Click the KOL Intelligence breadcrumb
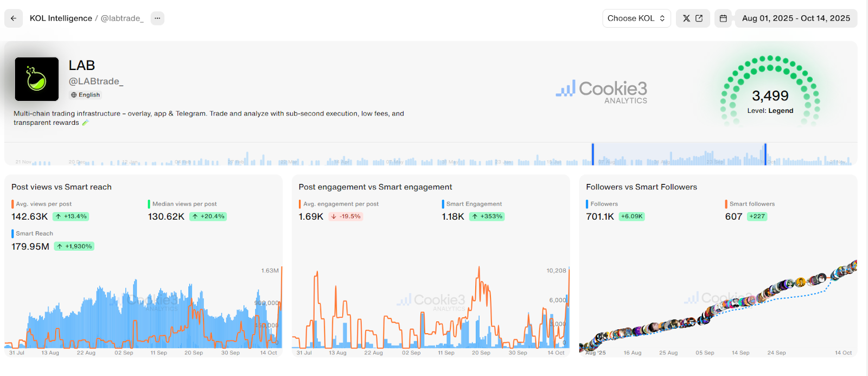This screenshot has height=376, width=868. coord(61,18)
